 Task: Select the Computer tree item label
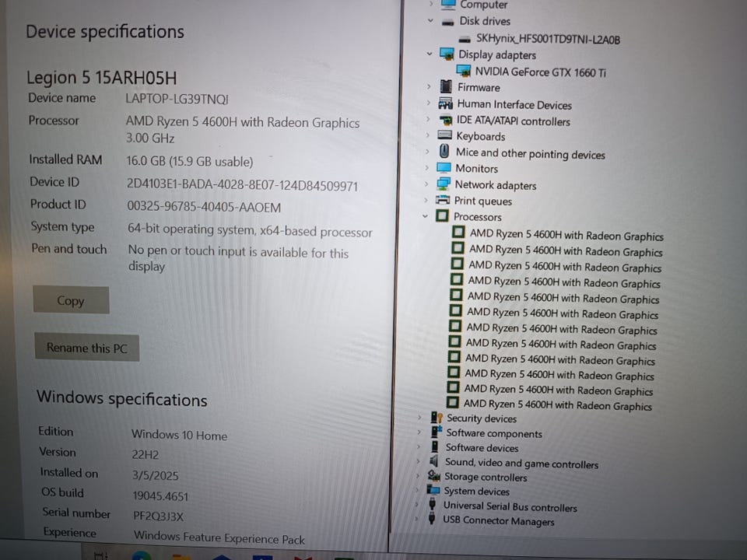point(483,5)
